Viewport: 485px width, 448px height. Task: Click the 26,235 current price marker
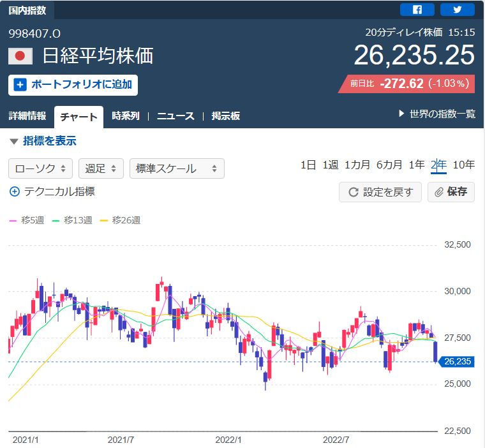click(x=457, y=361)
